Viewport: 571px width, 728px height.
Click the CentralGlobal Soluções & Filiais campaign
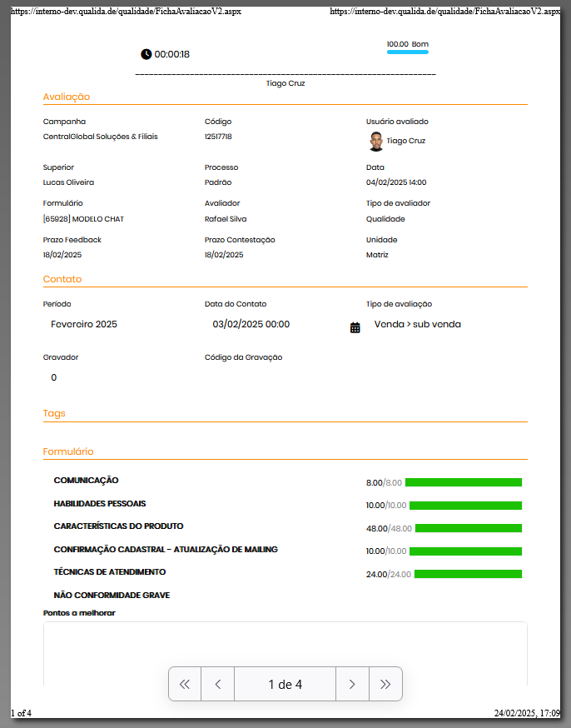coord(100,137)
